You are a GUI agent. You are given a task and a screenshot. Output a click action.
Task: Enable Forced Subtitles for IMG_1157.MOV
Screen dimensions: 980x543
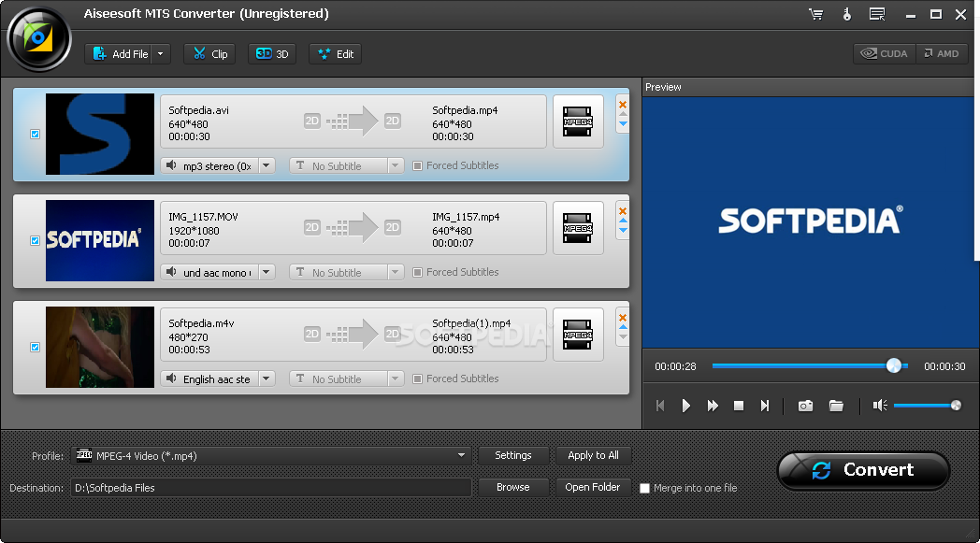click(417, 273)
